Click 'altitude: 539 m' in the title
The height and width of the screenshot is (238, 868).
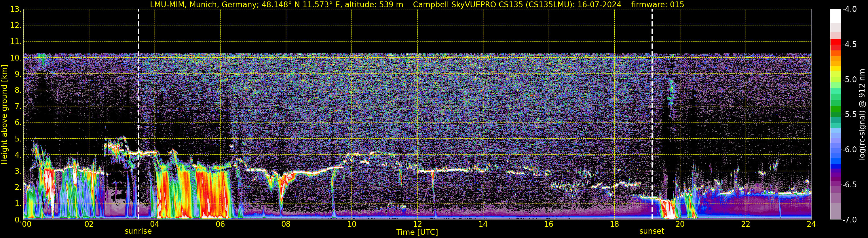click(x=374, y=4)
